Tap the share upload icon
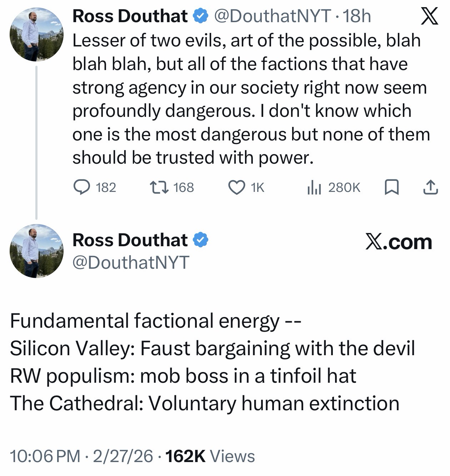 point(430,187)
